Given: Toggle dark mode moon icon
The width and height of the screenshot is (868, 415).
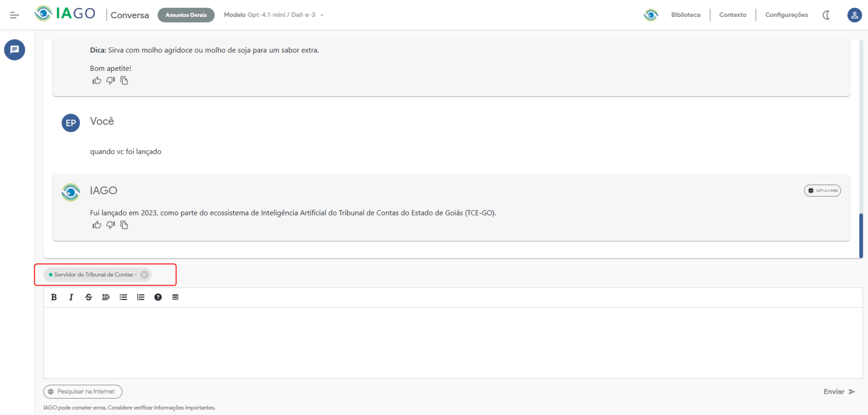Looking at the screenshot, I should [826, 15].
